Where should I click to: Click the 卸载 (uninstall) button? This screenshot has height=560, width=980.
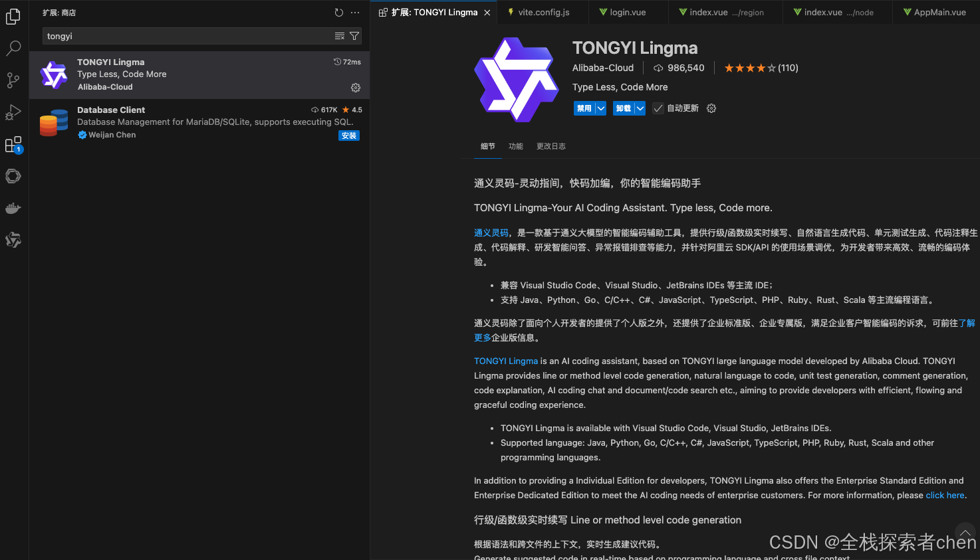[x=624, y=108]
